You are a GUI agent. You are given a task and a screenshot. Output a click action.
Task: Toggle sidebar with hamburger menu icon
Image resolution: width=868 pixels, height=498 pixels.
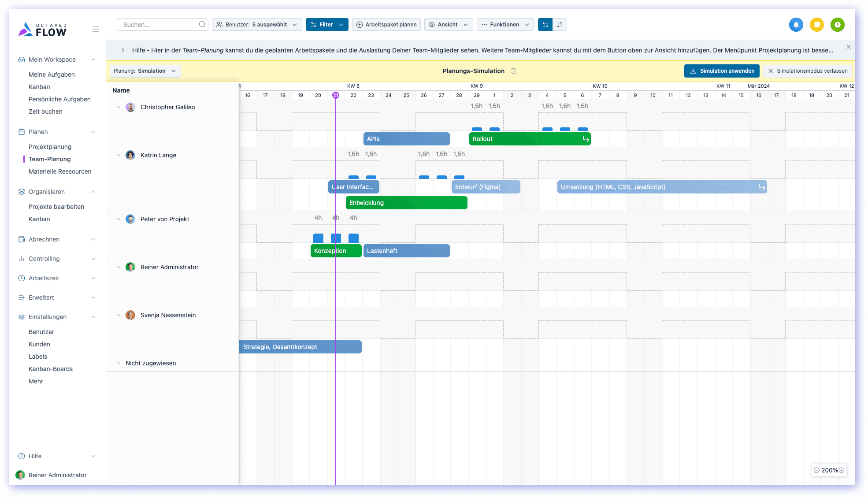[96, 29]
